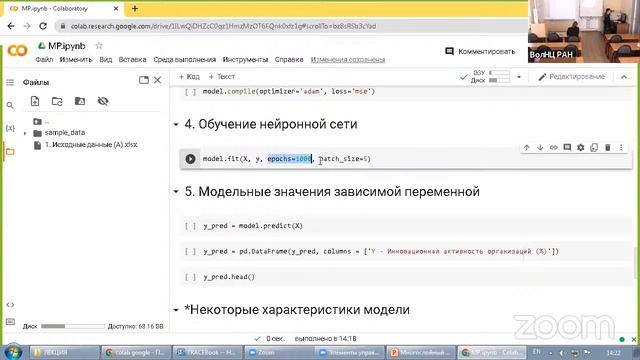Open table of contents sidebar
640x360 pixels.
[10, 82]
